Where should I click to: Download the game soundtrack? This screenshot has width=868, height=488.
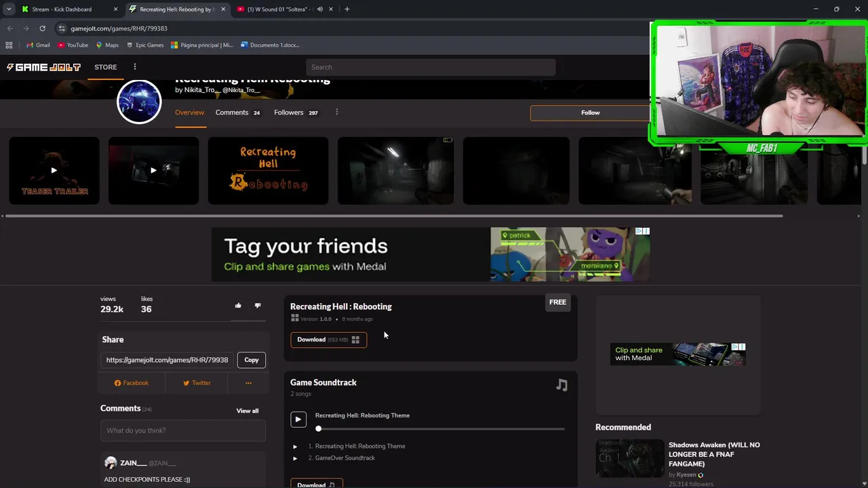(316, 484)
